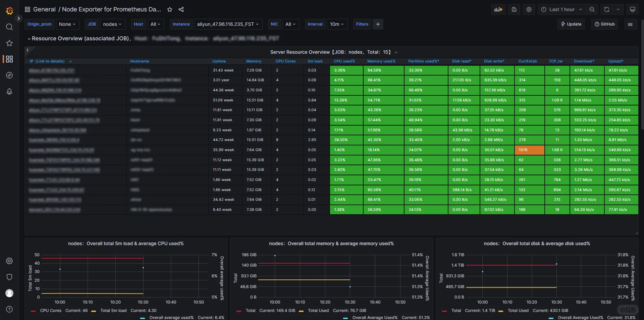Click the red CPU Cores legend swatch

coord(33,311)
